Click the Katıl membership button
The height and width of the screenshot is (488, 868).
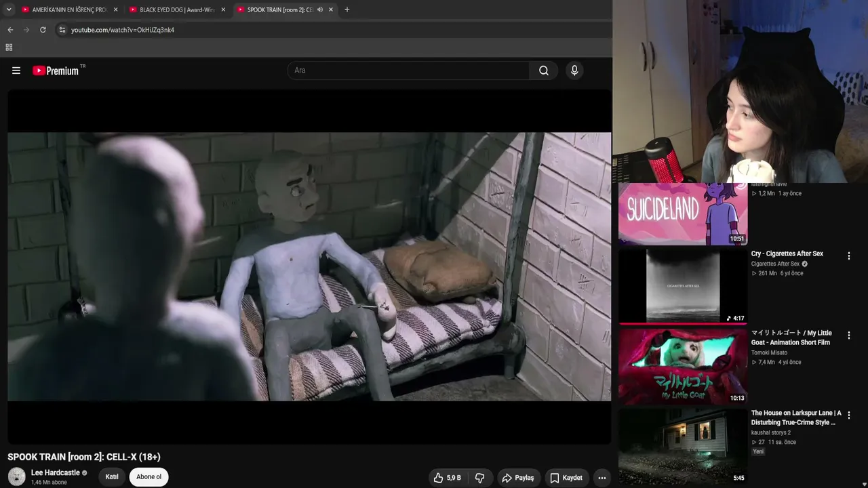pos(112,476)
